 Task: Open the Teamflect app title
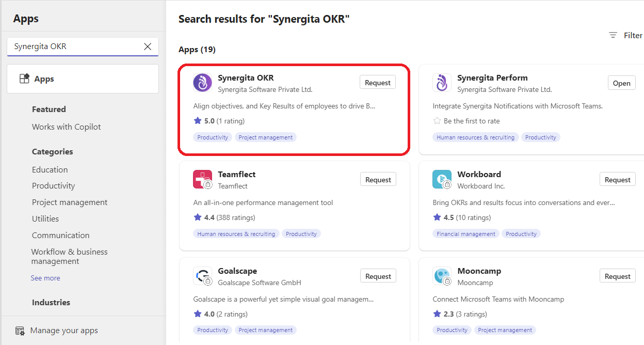click(237, 175)
